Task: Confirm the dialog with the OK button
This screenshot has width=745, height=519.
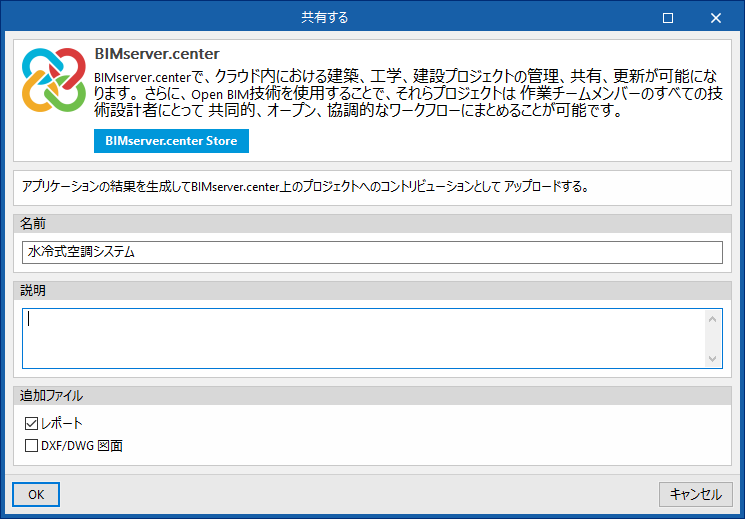Action: tap(36, 495)
